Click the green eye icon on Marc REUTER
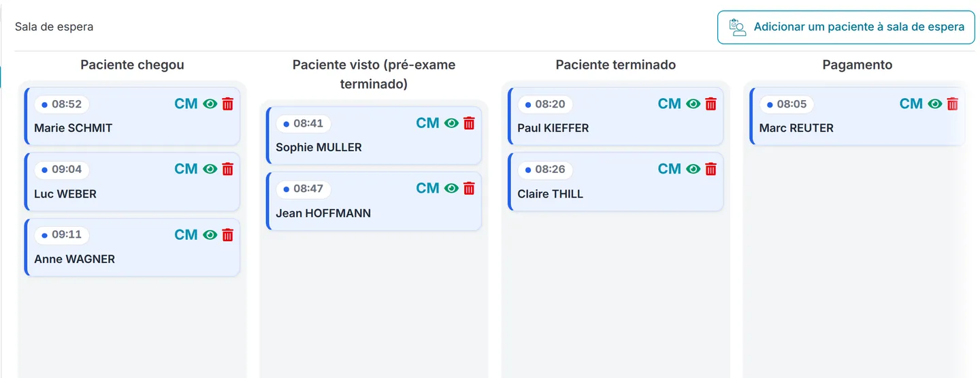 [935, 104]
